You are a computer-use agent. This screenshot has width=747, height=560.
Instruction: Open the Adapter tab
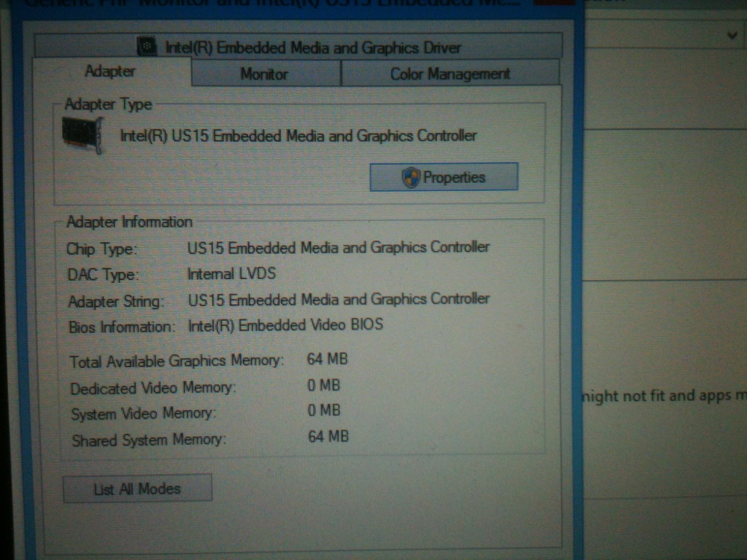[111, 72]
